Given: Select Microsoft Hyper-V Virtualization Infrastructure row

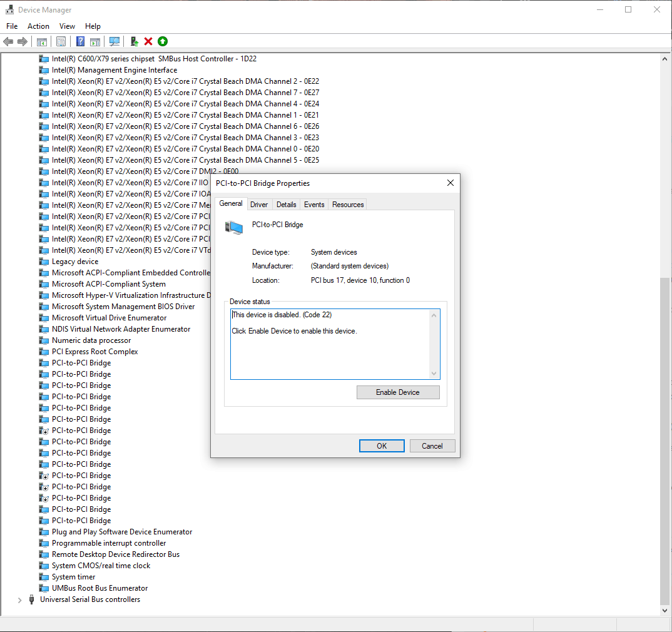Looking at the screenshot, I should (131, 295).
